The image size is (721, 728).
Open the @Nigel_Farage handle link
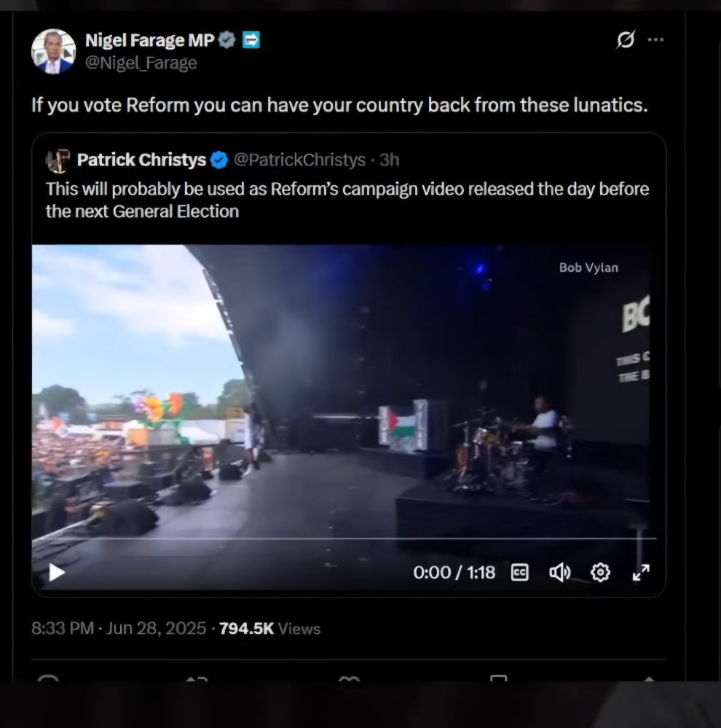141,63
